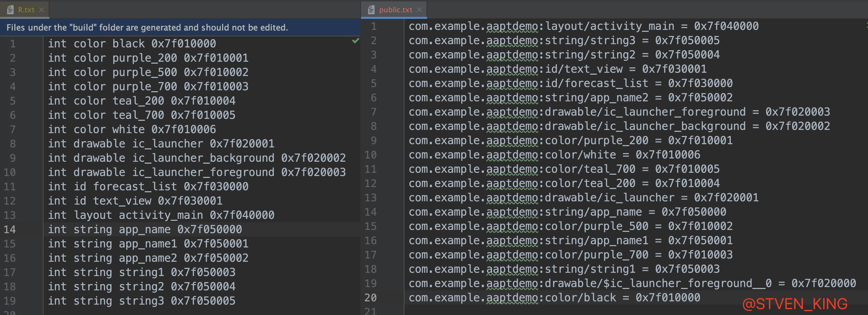Select line 'int color teal_700 0x7f010005'
The width and height of the screenshot is (868, 315).
pyautogui.click(x=142, y=115)
